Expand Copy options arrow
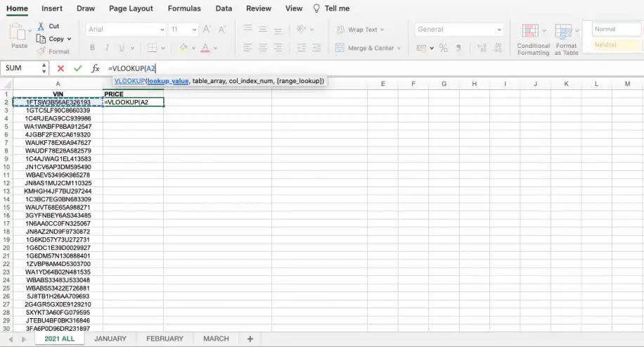Image resolution: width=644 pixels, height=347 pixels. (69, 39)
